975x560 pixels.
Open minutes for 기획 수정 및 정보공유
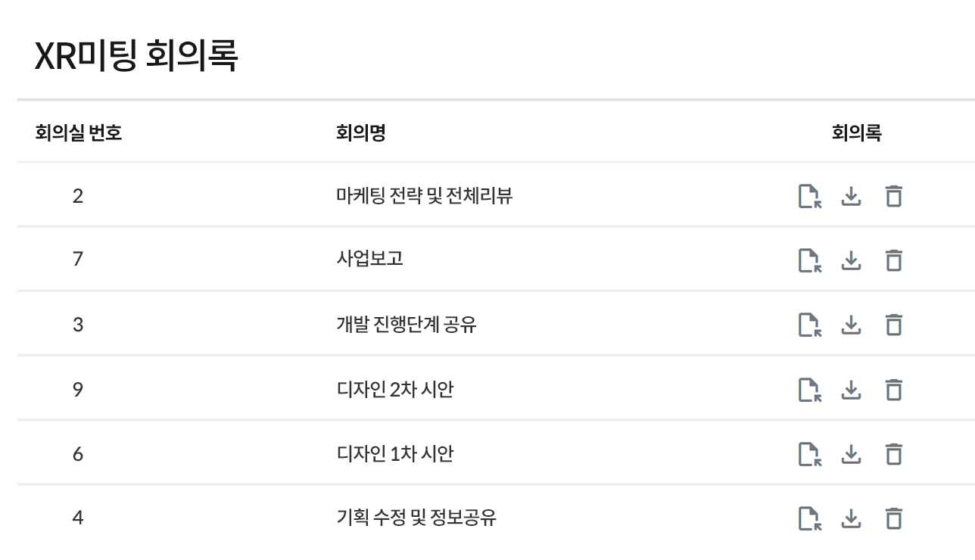(810, 518)
